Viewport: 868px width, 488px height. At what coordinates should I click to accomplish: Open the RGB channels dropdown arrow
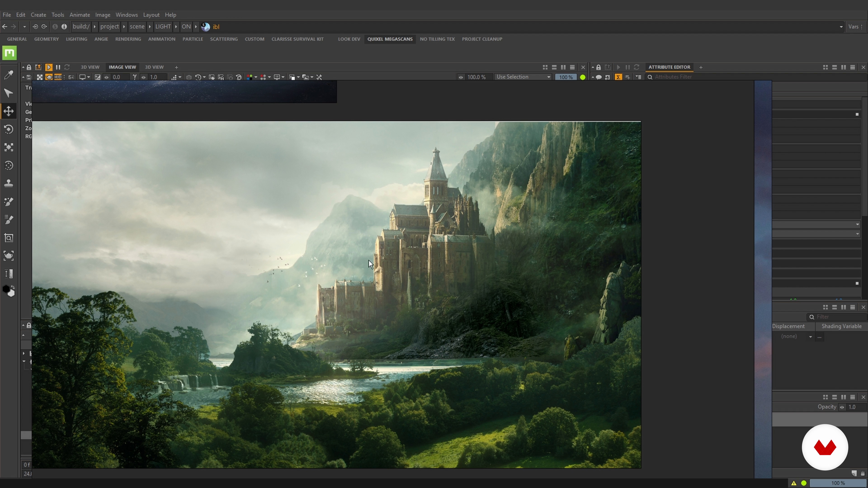[256, 77]
